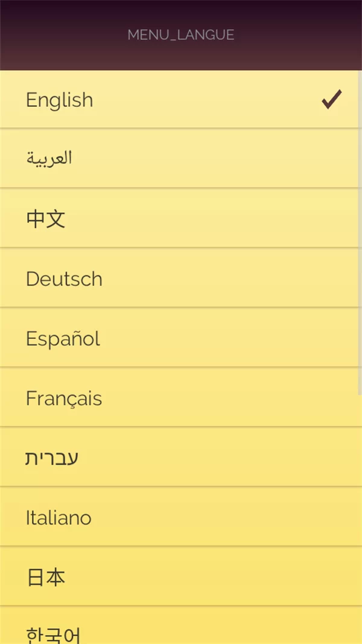Set language to Italiano
The image size is (362, 644).
point(59,518)
